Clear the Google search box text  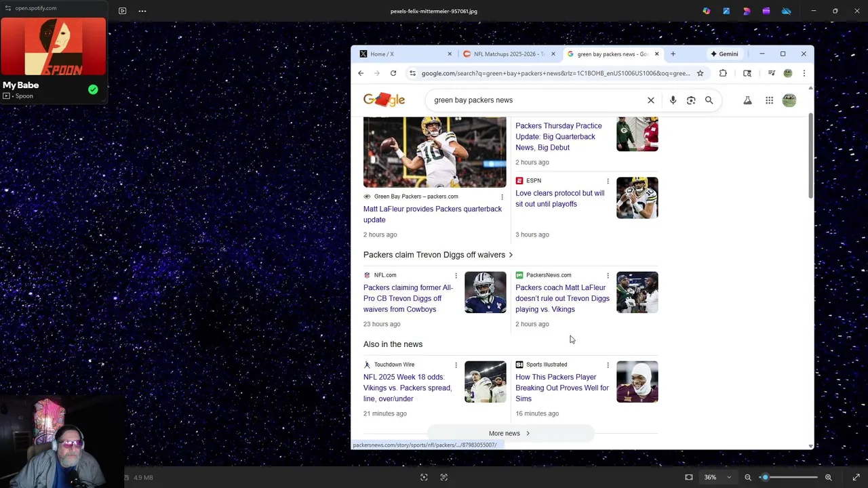tap(651, 100)
